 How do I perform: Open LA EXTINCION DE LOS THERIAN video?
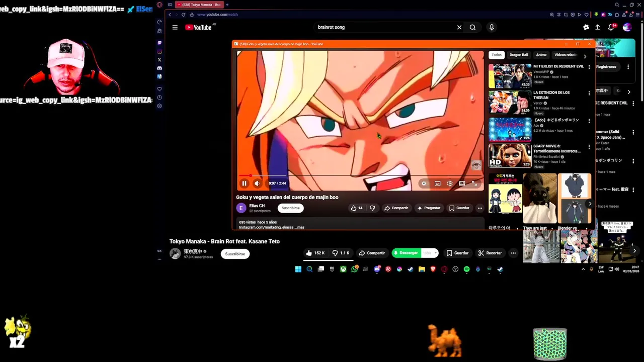point(510,103)
